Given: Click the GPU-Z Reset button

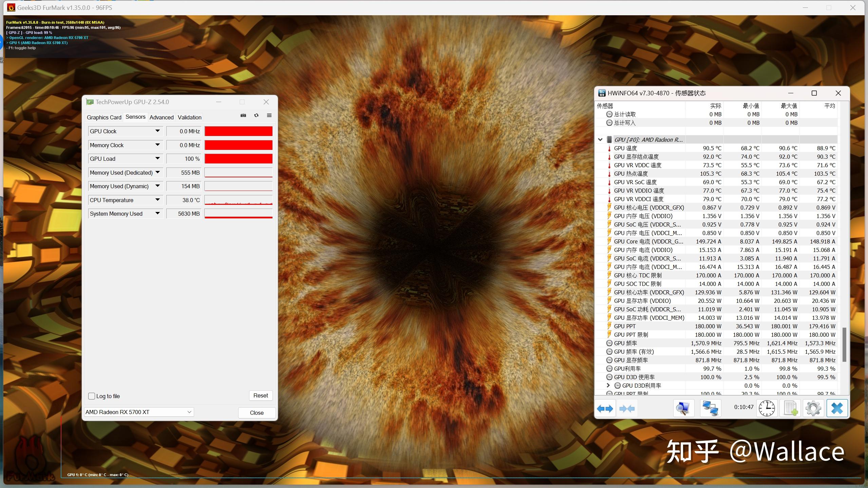Looking at the screenshot, I should point(261,395).
